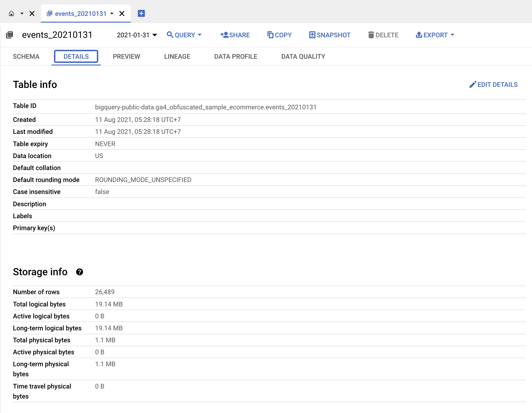Click the Delete trash icon
The width and height of the screenshot is (532, 413).
pyautogui.click(x=371, y=35)
